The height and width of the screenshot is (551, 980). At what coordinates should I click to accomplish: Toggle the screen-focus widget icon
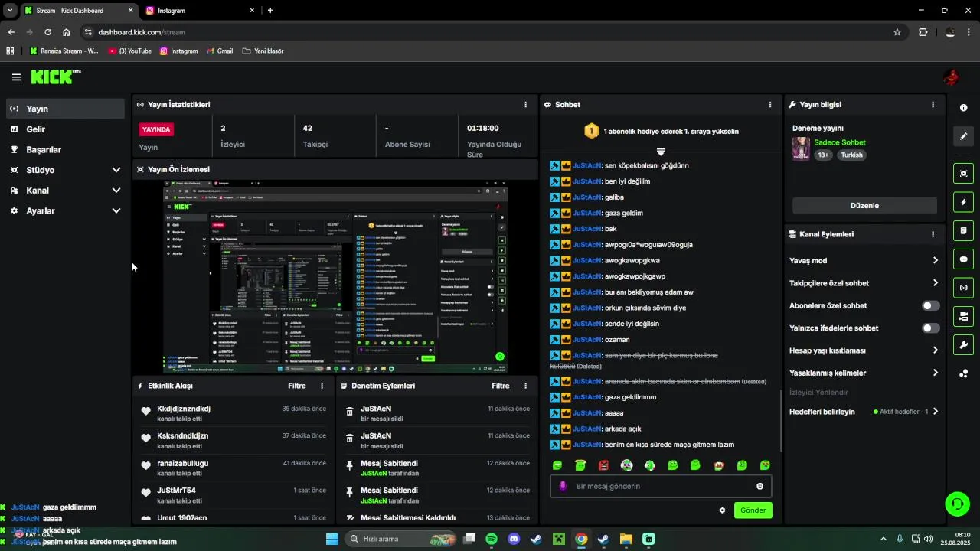point(964,174)
